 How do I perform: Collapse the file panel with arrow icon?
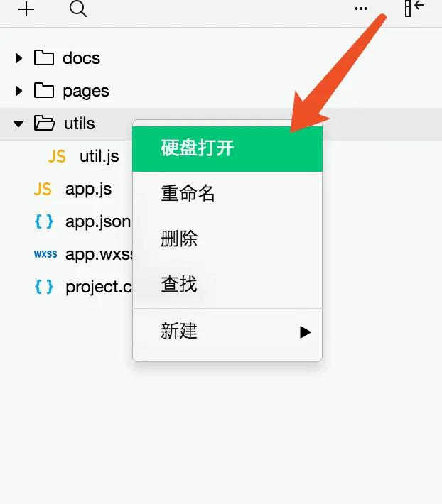coord(414,8)
